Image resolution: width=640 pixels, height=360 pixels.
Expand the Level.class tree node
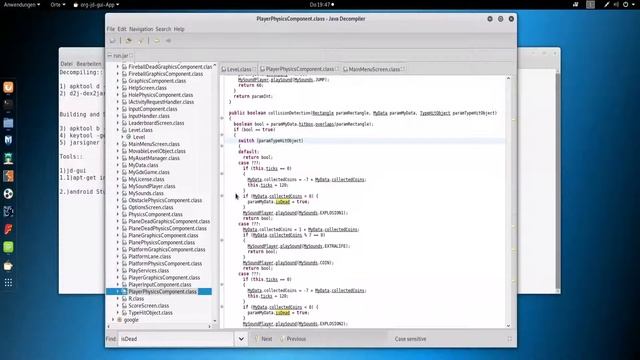click(118, 130)
